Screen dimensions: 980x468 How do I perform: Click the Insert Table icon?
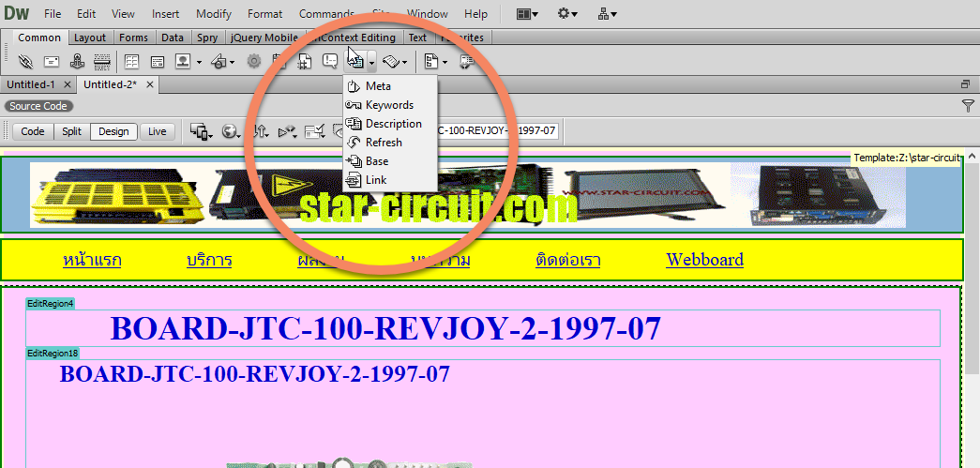click(x=131, y=62)
